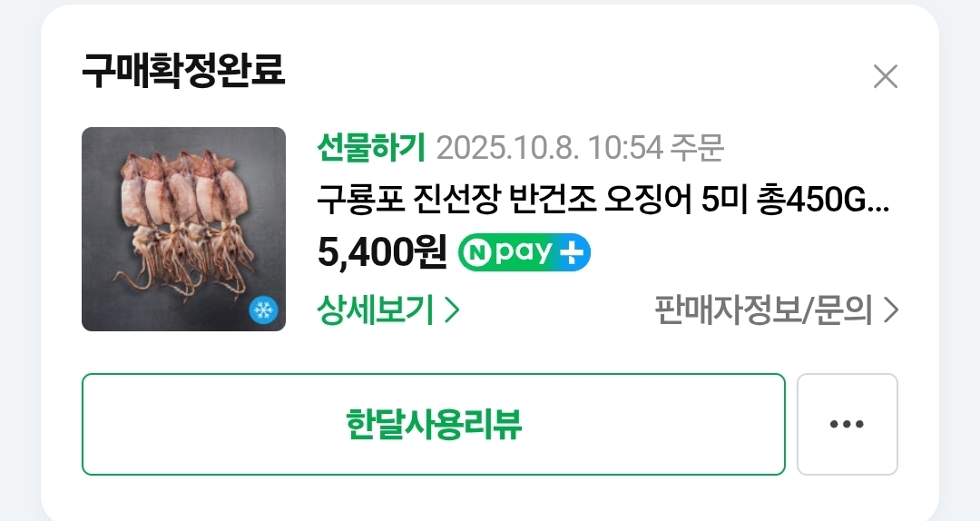Click the green N logo in Npay badge
The height and width of the screenshot is (521, 980).
point(478,252)
